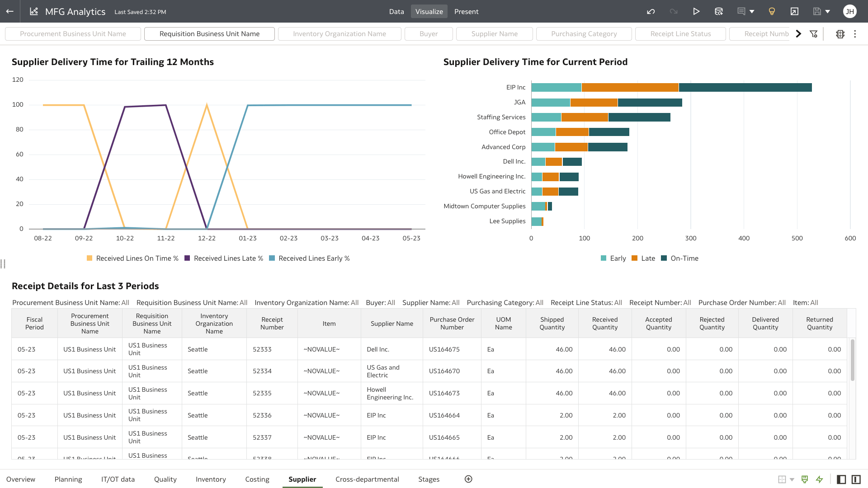
Task: Switch to Present mode
Action: tap(466, 11)
